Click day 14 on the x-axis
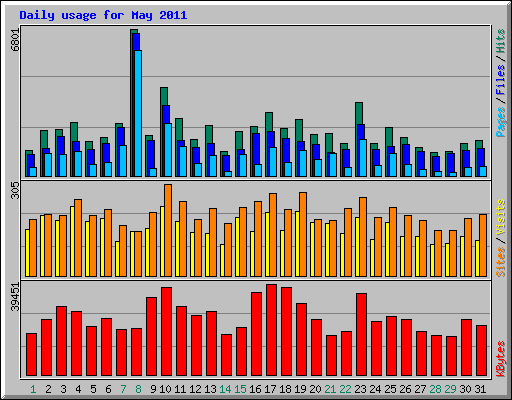 point(225,389)
